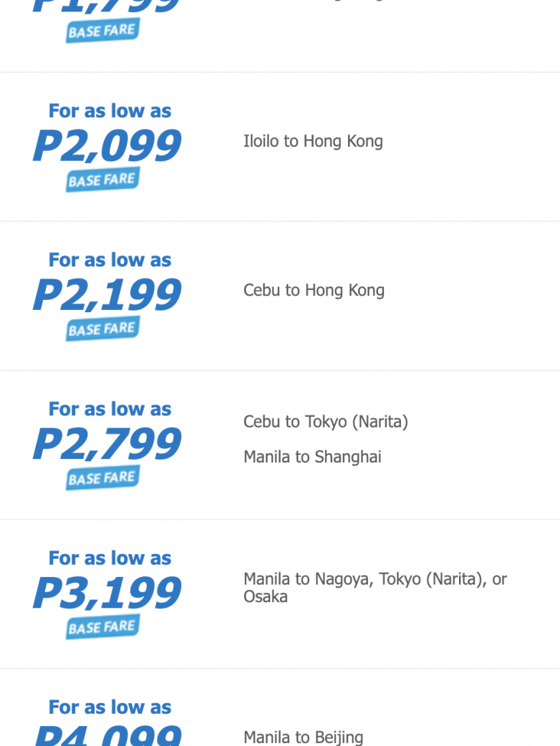
Task: Click "For as low as" above P2,099
Action: [110, 111]
